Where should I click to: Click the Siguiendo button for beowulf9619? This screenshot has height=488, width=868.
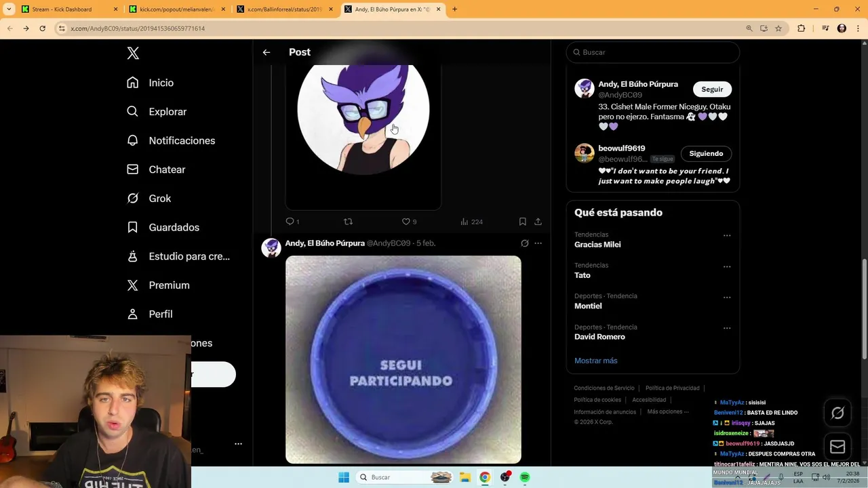tap(706, 154)
